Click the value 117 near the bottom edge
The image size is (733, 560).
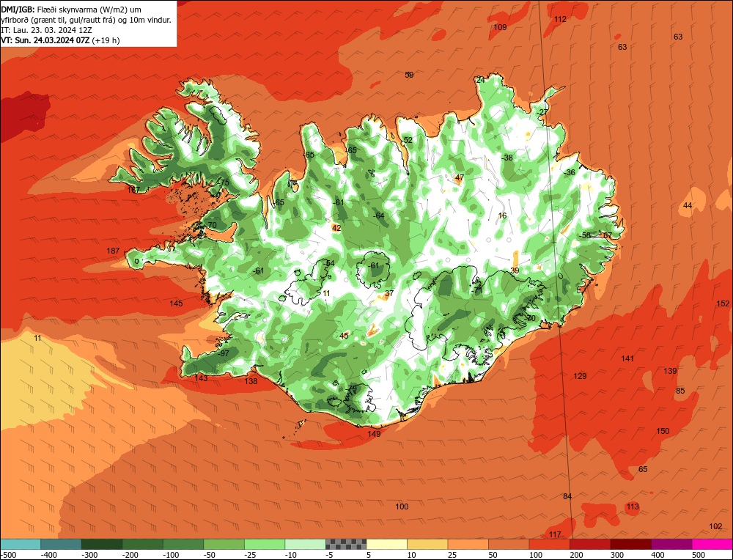point(555,534)
